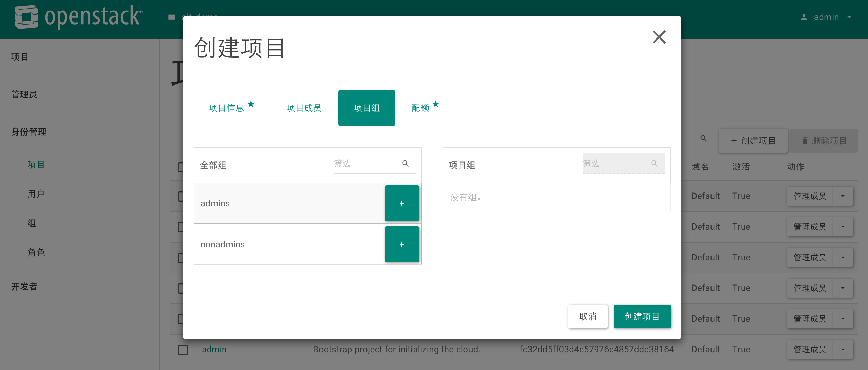Click the 取消 button

pos(588,317)
